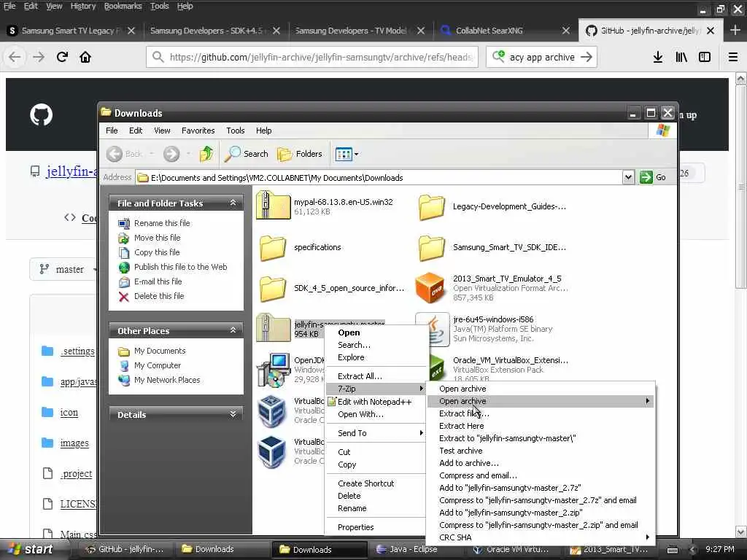Viewport: 747px width, 560px height.
Task: Open the master branch dropdown on GitHub
Action: (64, 270)
